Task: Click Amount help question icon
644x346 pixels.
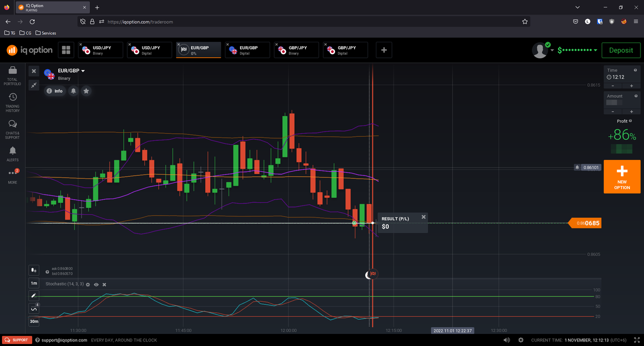Action: tap(636, 96)
